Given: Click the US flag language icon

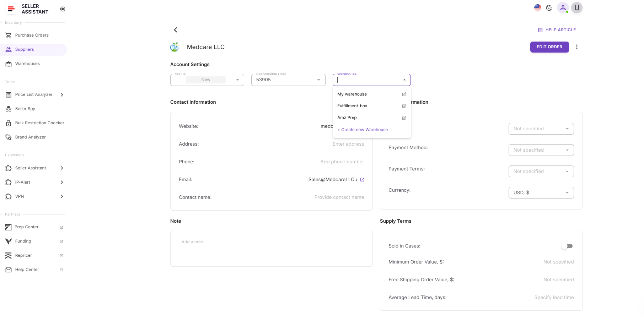Looking at the screenshot, I should tap(537, 8).
